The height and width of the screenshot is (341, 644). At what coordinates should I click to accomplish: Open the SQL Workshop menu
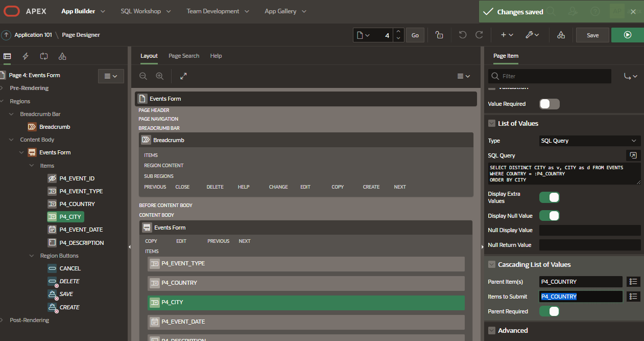(146, 11)
